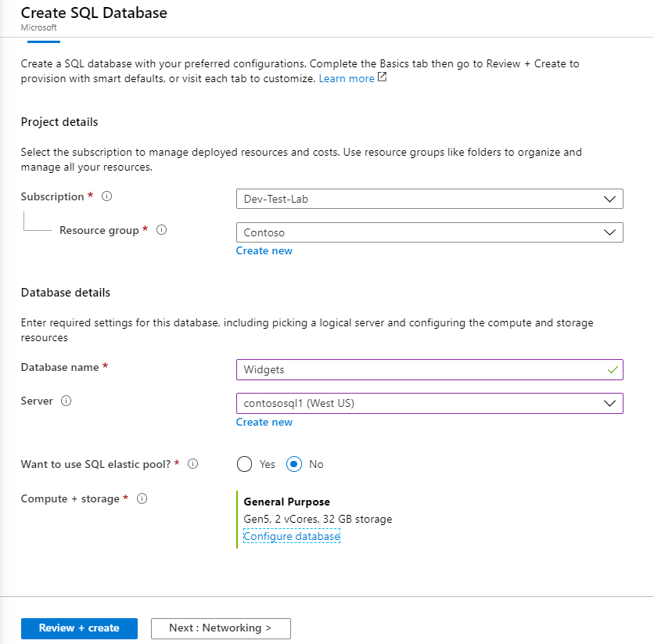Screen dimensions: 654x644
Task: Open the Subscription dropdown
Action: pyautogui.click(x=429, y=199)
